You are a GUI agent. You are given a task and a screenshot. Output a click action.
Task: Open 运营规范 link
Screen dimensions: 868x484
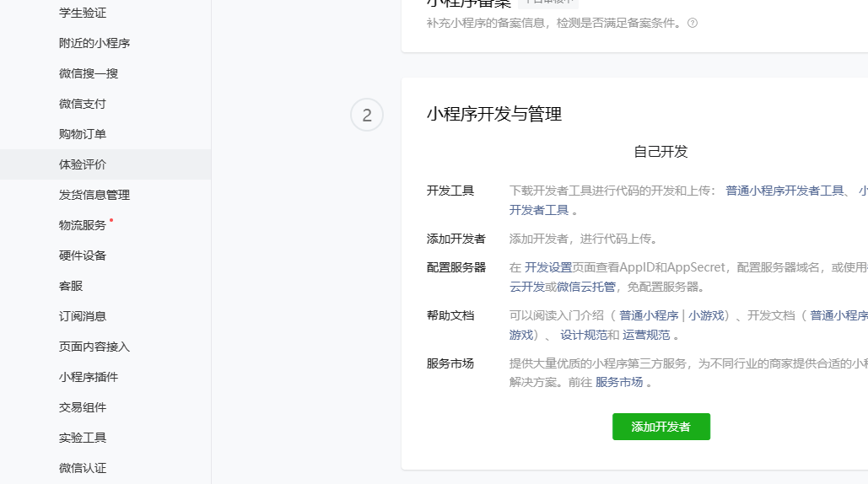click(x=646, y=336)
